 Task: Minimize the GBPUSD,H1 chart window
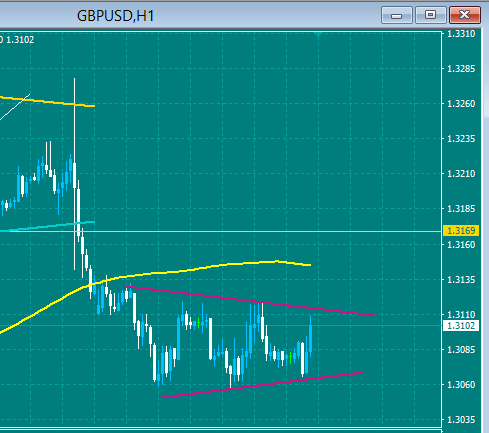[396, 15]
